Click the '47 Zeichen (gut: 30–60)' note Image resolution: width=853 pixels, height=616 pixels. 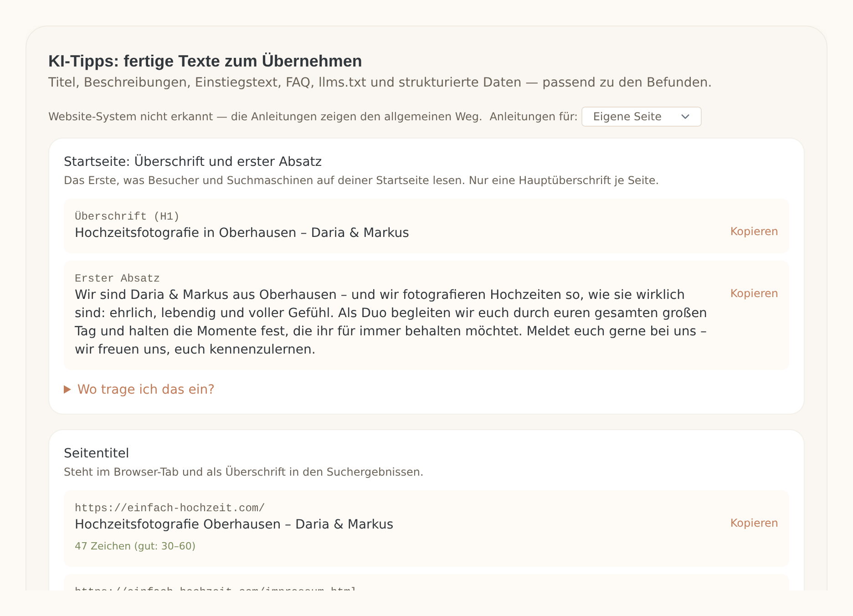click(135, 546)
